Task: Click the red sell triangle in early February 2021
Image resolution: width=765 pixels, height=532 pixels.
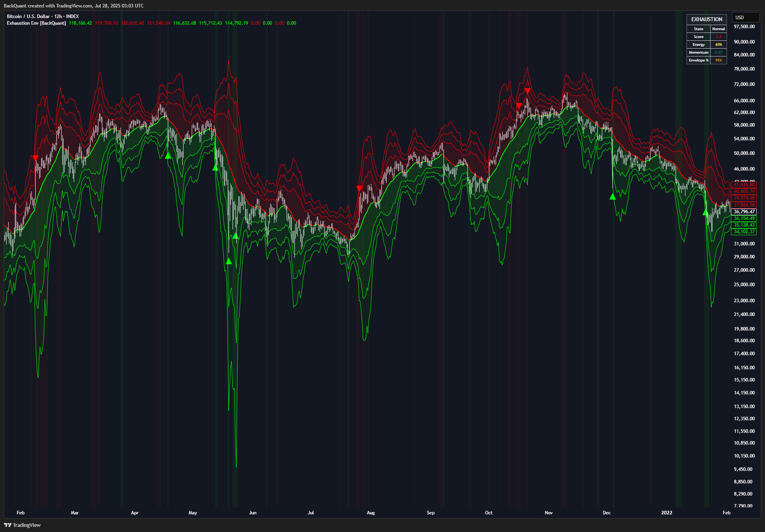Action: (36, 158)
